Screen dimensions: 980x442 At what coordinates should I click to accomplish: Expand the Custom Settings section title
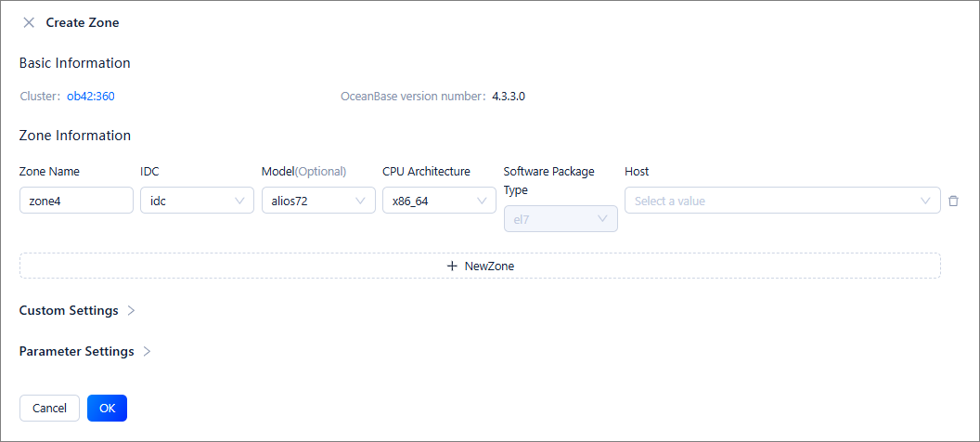(69, 310)
